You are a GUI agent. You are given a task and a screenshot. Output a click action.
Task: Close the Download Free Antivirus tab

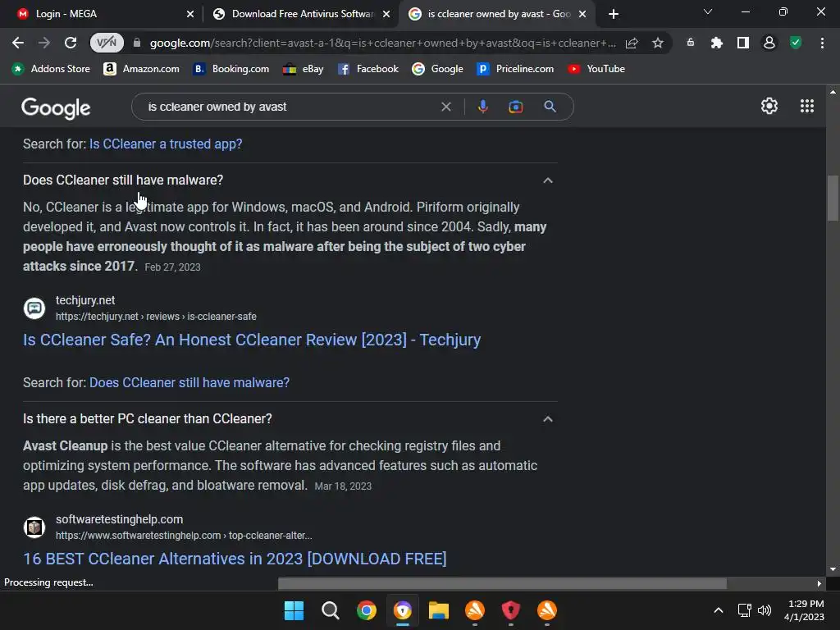click(x=386, y=14)
